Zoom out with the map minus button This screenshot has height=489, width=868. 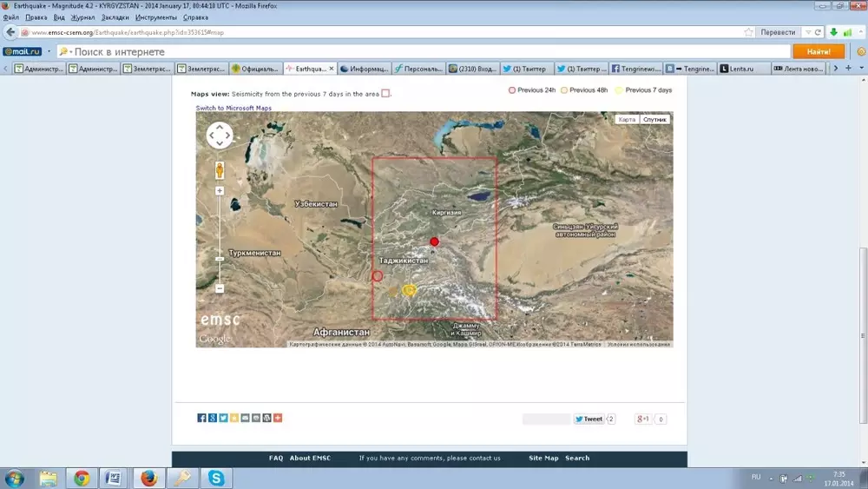click(x=220, y=288)
